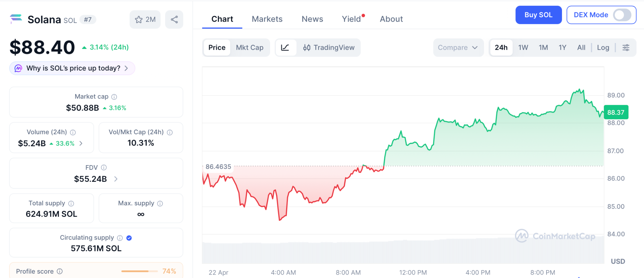Open the Compare dropdown

click(x=458, y=47)
